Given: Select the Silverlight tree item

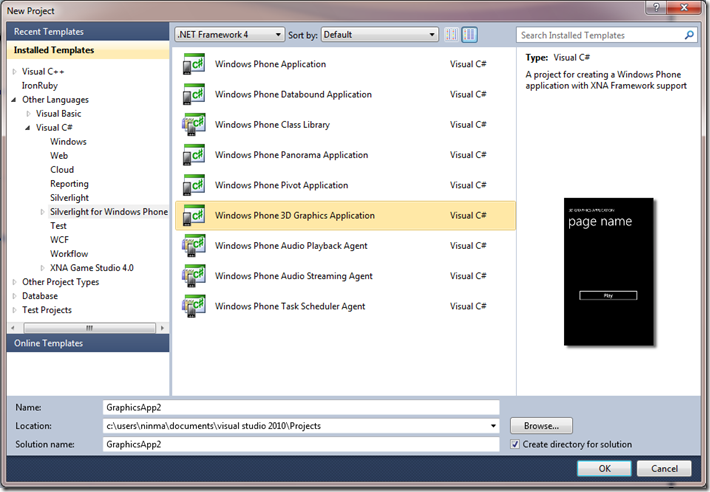Looking at the screenshot, I should click(69, 198).
